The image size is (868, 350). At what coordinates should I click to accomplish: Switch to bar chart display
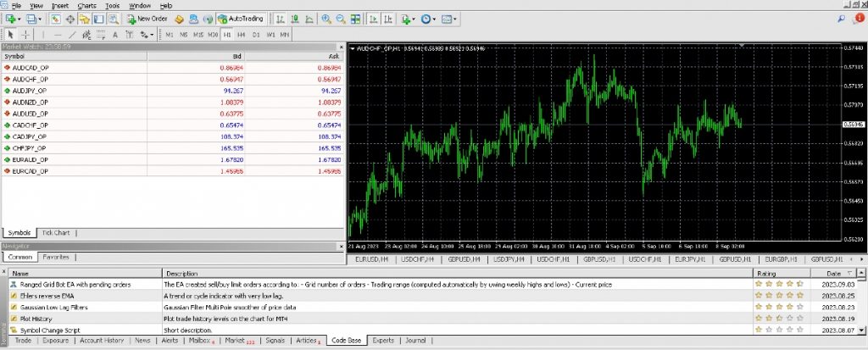(281, 19)
